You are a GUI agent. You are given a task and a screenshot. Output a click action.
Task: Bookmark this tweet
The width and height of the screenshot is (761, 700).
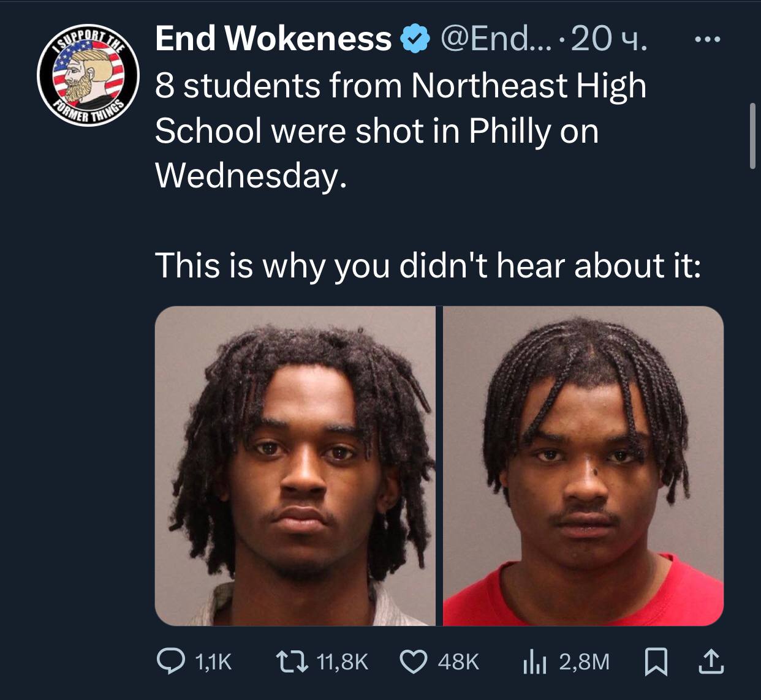point(655,661)
